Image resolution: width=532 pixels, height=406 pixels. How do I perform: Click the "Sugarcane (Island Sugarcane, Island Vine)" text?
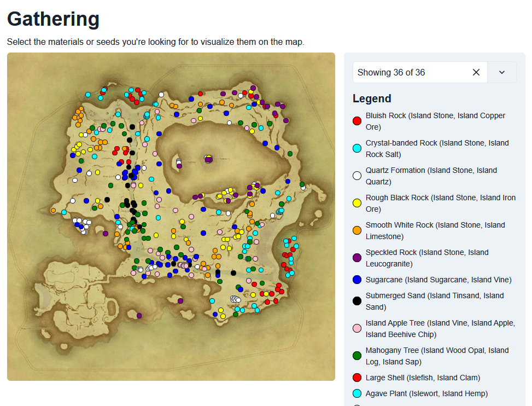439,280
